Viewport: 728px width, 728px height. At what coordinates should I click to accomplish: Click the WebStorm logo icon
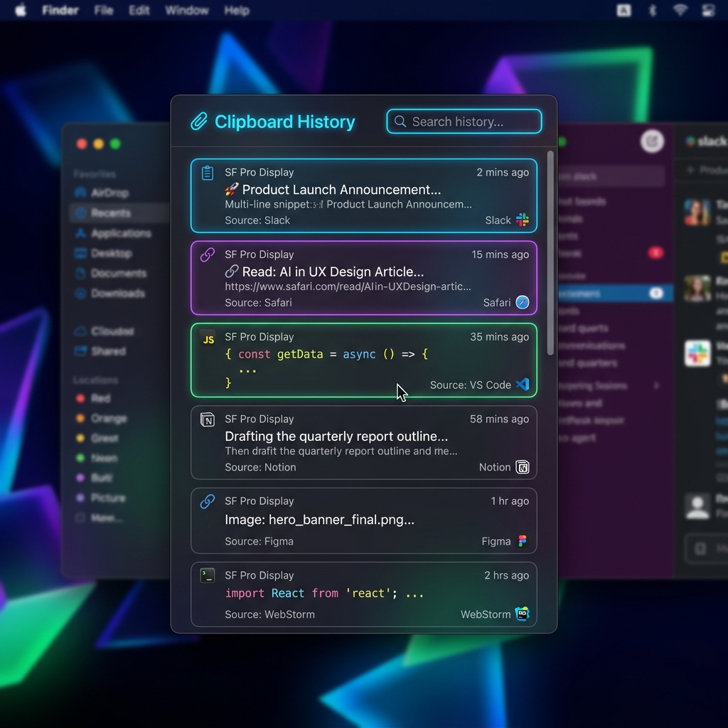coord(523,614)
